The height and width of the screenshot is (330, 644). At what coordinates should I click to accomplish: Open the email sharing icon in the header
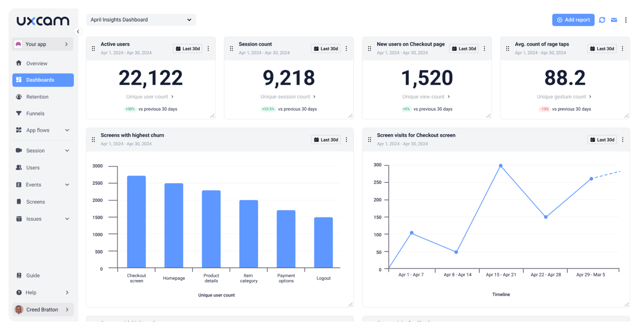[614, 20]
